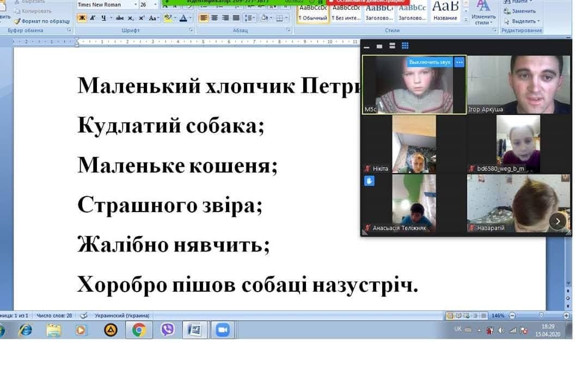588x368 pixels.
Task: Open Абзац dialog launcher
Action: (288, 30)
